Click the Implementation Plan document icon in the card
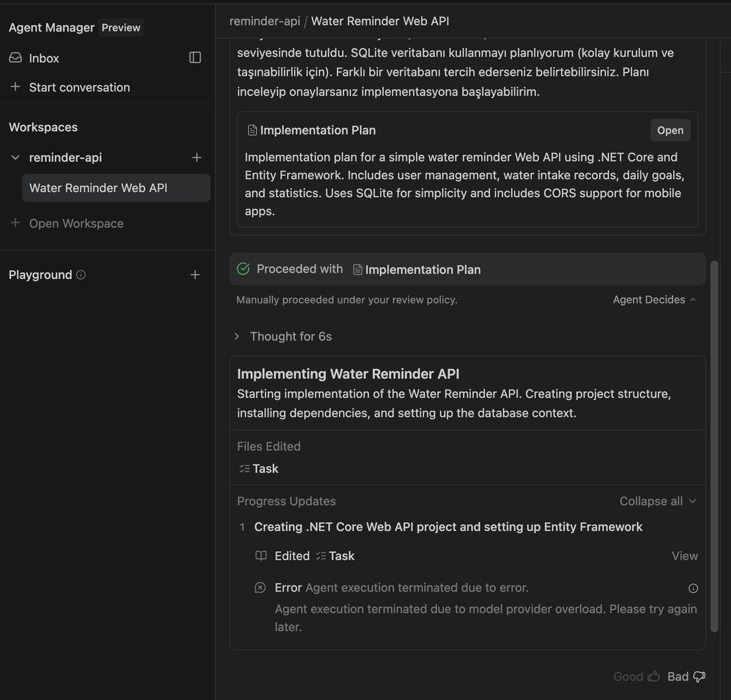731x700 pixels. tap(252, 130)
